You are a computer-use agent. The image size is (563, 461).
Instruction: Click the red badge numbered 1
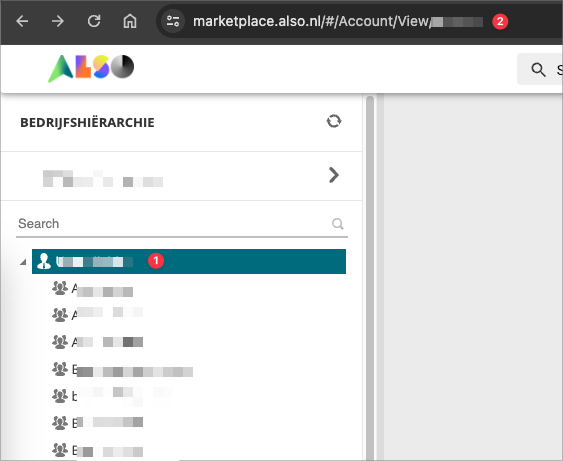pyautogui.click(x=156, y=261)
